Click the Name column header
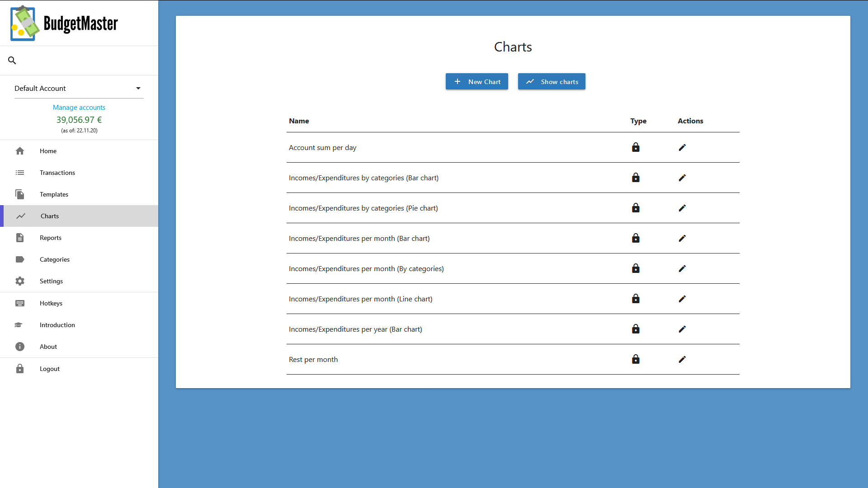Image resolution: width=868 pixels, height=488 pixels. click(x=299, y=121)
